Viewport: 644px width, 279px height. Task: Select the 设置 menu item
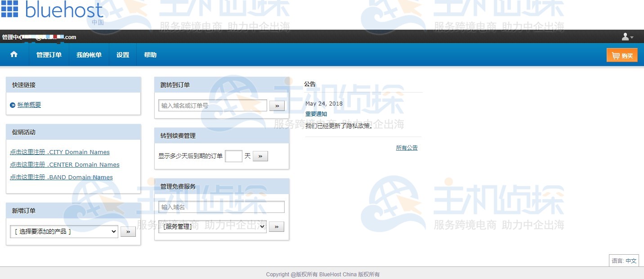click(x=122, y=54)
